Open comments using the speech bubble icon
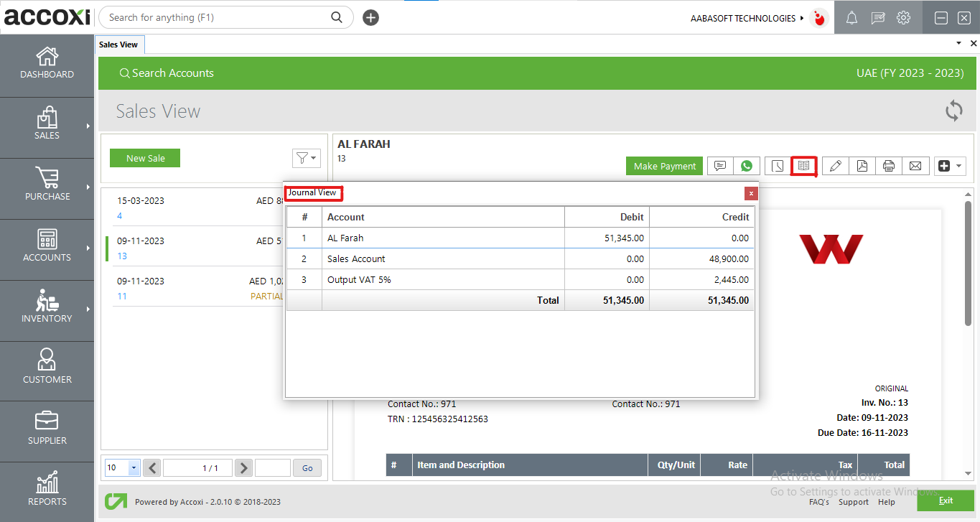Screen dimensions: 980x522 [x=719, y=166]
